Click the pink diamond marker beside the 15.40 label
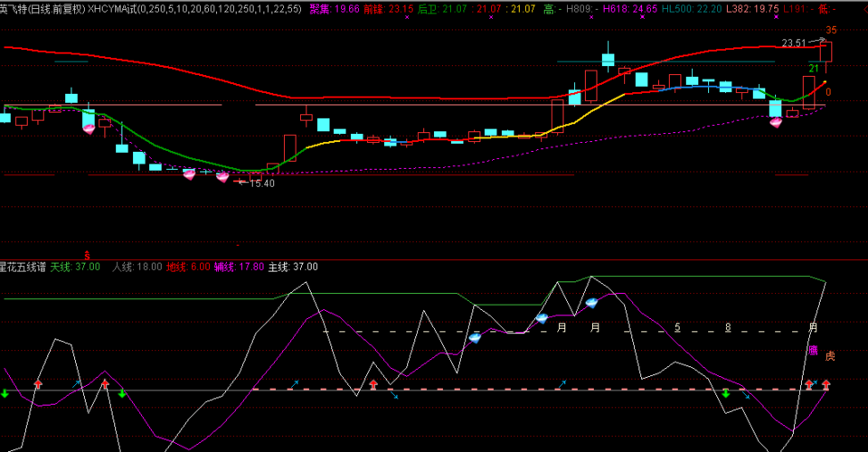868x452 pixels. click(222, 177)
